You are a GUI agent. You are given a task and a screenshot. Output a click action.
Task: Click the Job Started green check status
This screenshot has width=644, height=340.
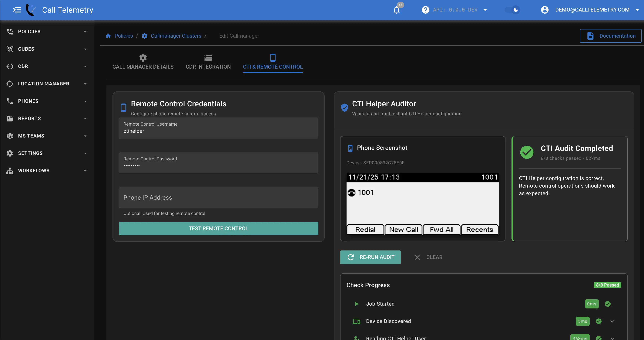click(x=608, y=304)
